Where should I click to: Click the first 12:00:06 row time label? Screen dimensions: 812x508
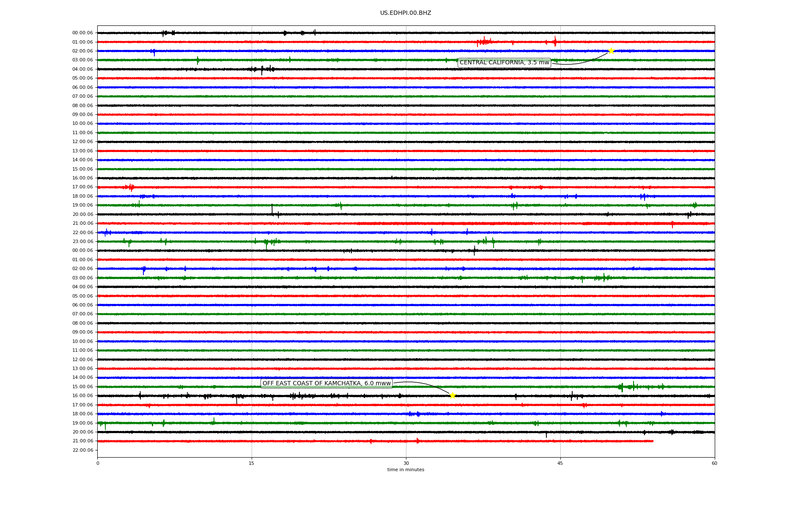[x=82, y=142]
